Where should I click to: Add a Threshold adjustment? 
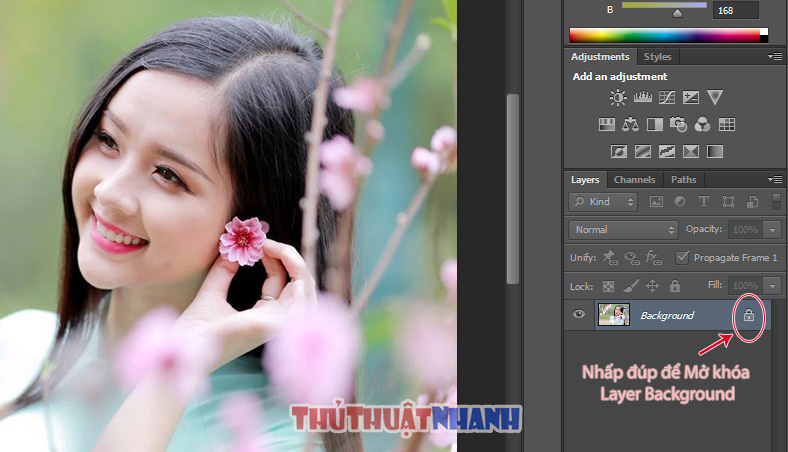pos(666,151)
